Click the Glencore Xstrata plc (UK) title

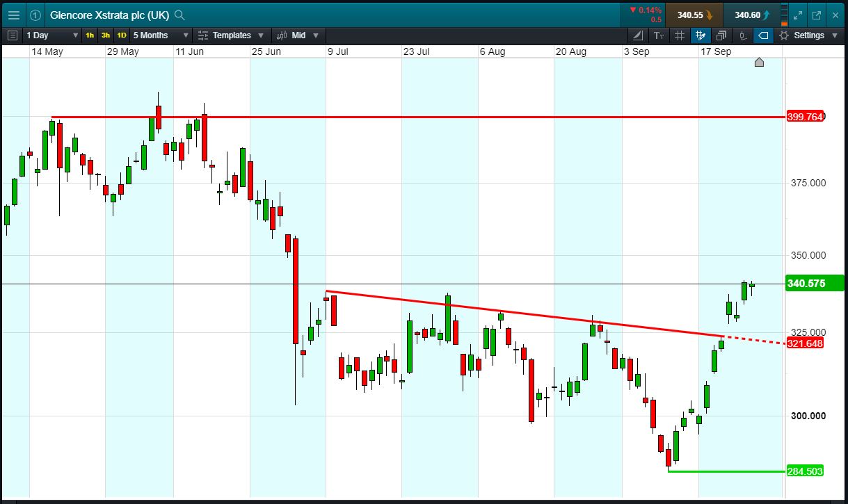click(110, 15)
